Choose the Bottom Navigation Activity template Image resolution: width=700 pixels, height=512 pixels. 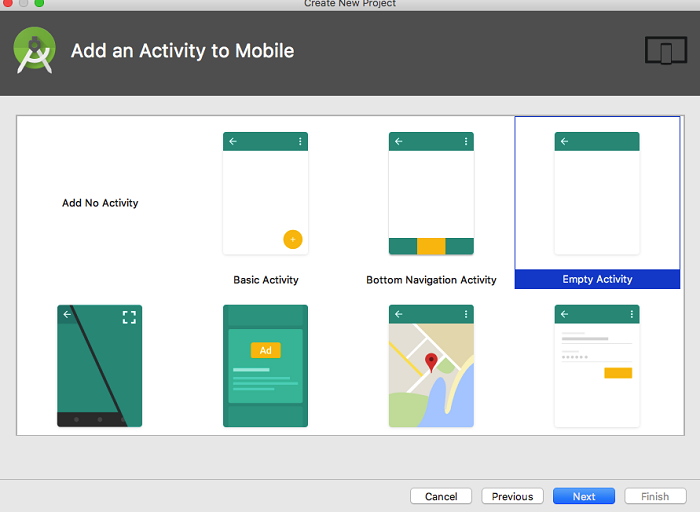point(431,194)
